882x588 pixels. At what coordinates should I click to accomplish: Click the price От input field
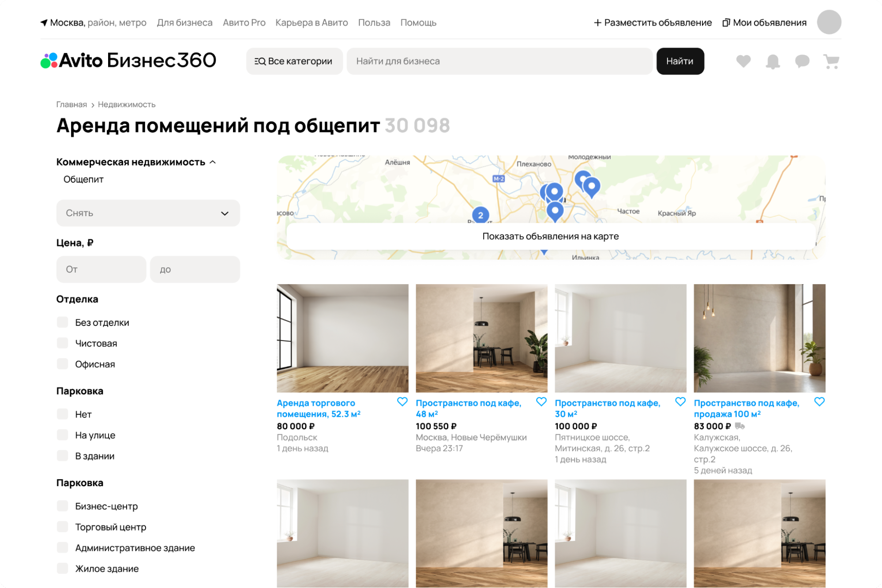click(101, 269)
